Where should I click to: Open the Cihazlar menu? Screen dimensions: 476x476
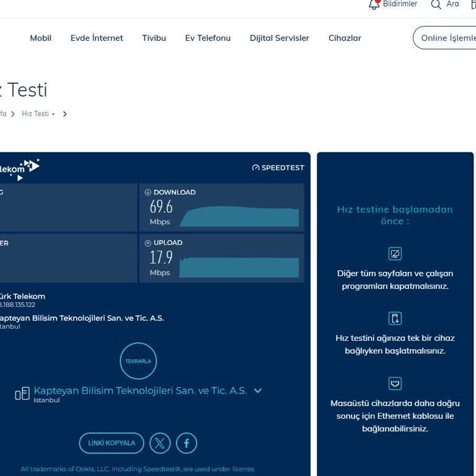coord(345,38)
